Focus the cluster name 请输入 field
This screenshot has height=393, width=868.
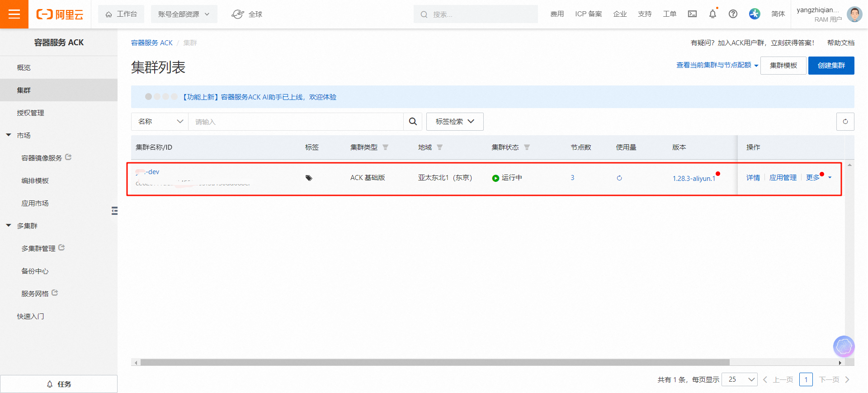tap(296, 122)
